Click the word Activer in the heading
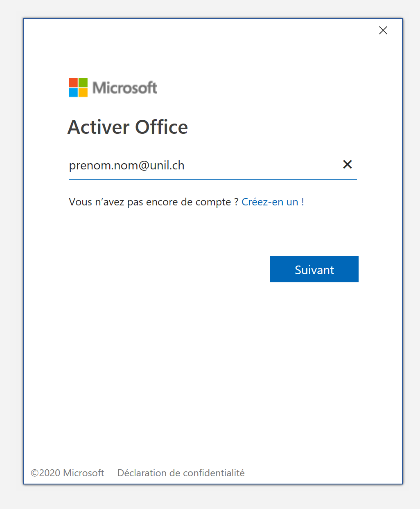Image resolution: width=420 pixels, height=509 pixels. coord(99,127)
